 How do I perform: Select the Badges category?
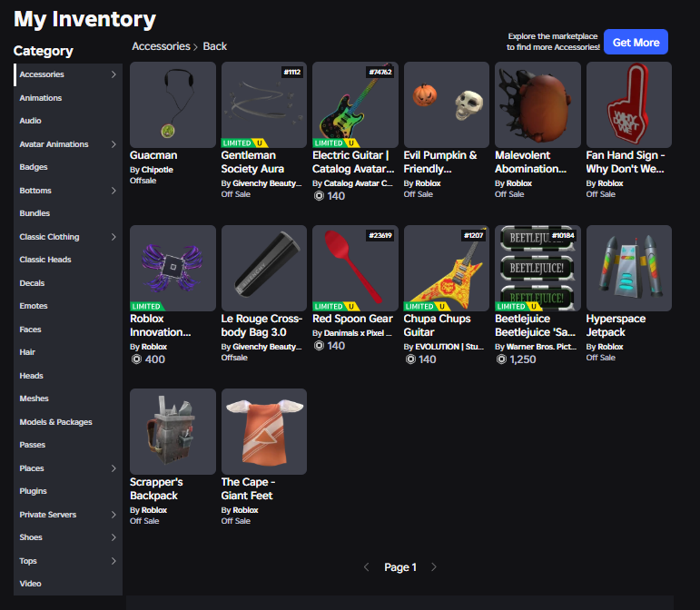pyautogui.click(x=68, y=167)
